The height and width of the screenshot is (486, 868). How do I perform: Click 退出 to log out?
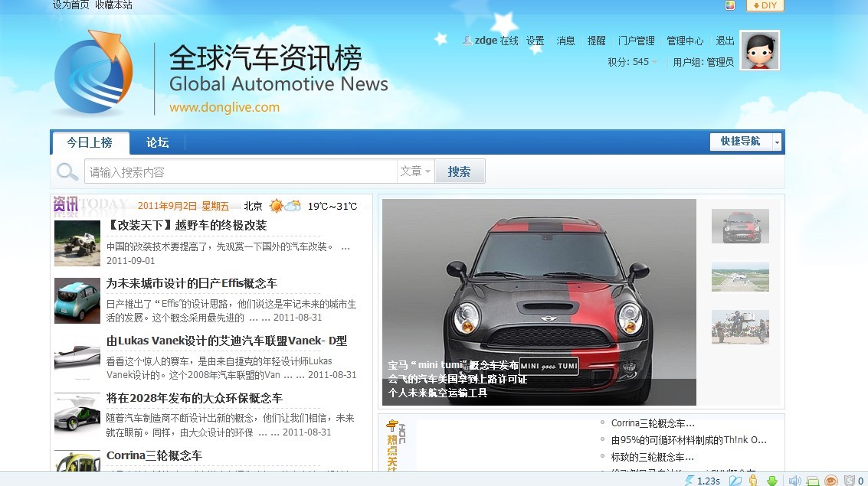coord(725,41)
